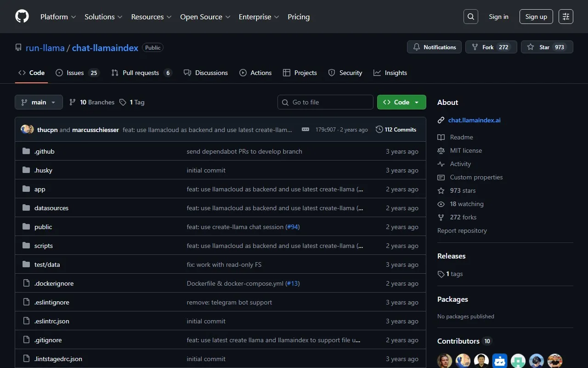
Task: Open the Notifications bell
Action: coord(434,47)
